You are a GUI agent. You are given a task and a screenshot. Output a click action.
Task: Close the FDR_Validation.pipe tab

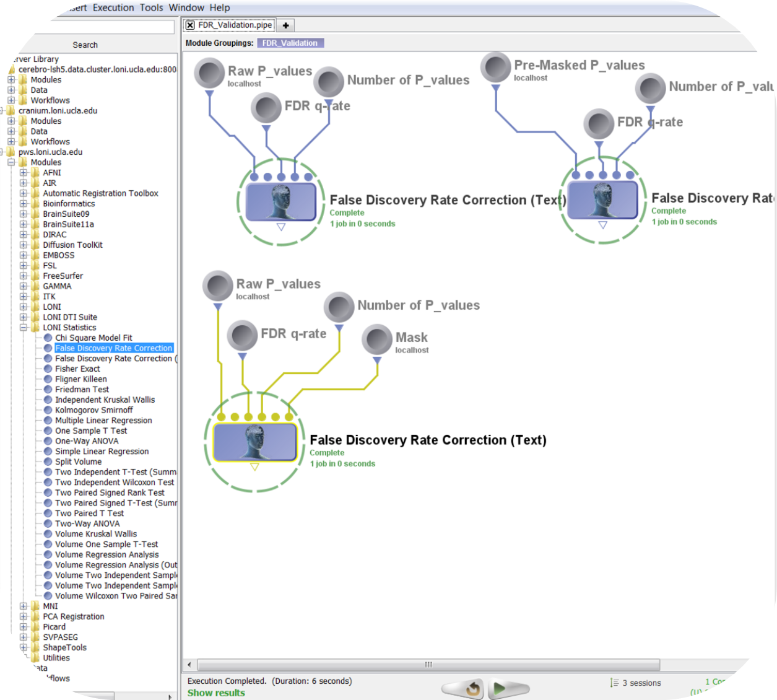(x=191, y=25)
